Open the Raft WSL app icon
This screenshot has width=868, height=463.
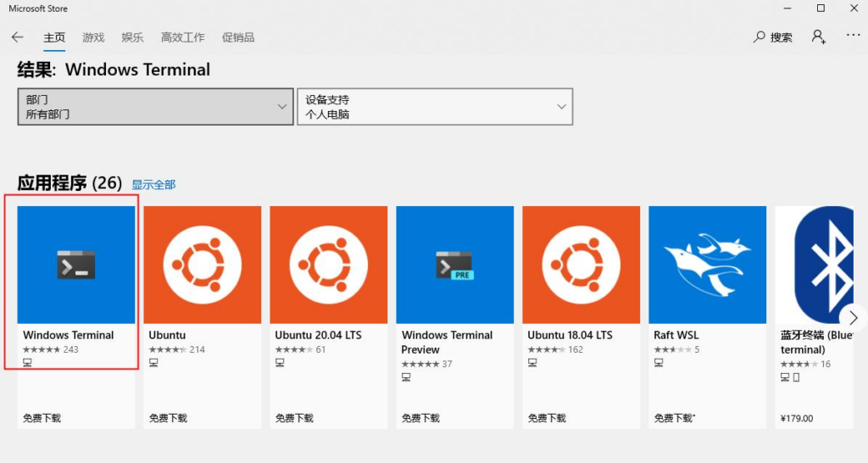[x=707, y=265]
